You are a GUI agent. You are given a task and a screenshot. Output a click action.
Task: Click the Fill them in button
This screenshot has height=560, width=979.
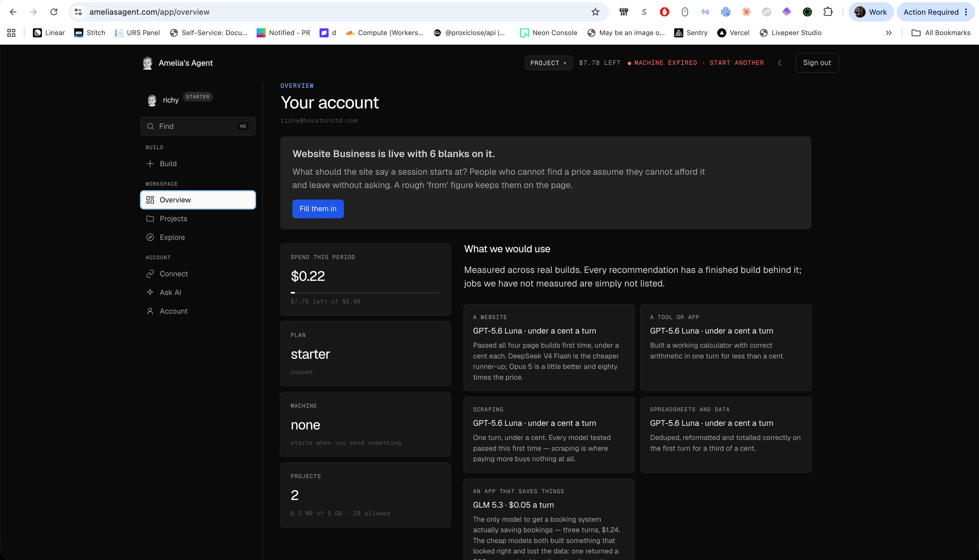pos(318,209)
